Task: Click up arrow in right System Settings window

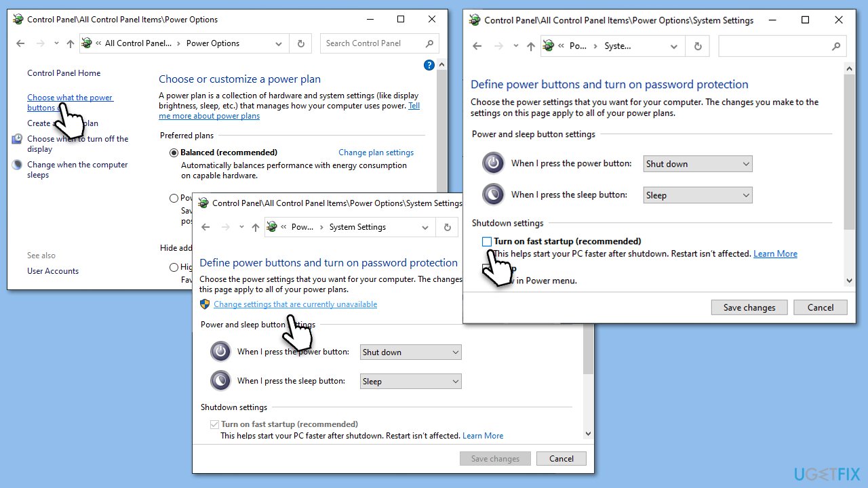Action: [531, 46]
